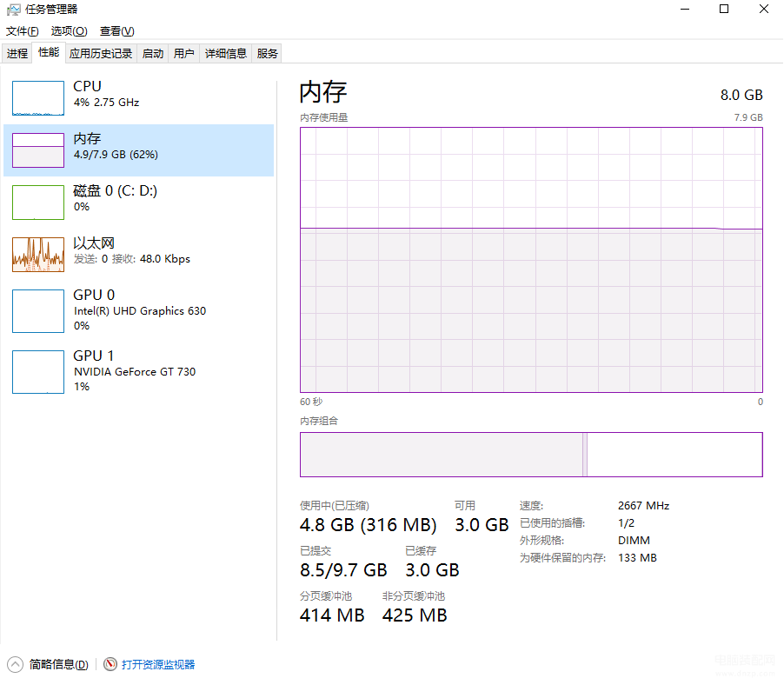Switch to the 详细信息 tab
This screenshot has height=685, width=784.
pyautogui.click(x=226, y=54)
